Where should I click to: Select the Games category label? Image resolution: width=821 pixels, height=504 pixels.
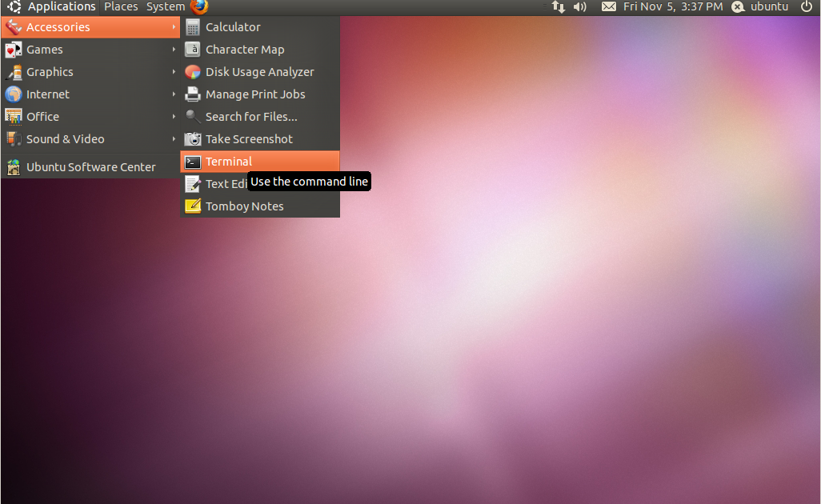point(45,50)
